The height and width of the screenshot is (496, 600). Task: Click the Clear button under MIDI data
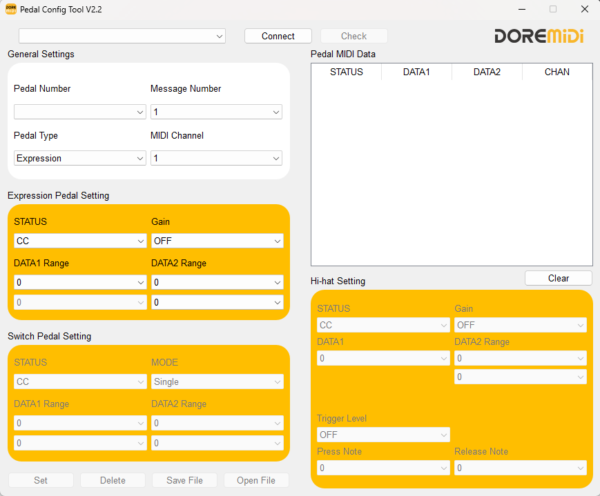coord(558,278)
